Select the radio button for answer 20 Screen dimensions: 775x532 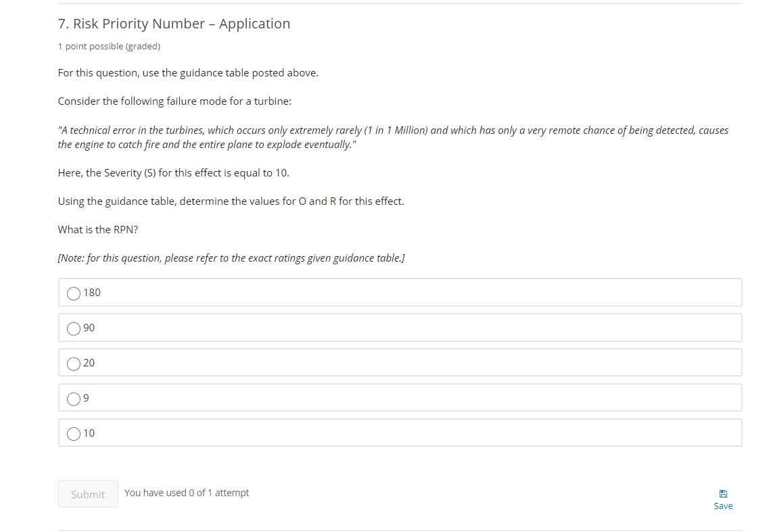pos(74,364)
